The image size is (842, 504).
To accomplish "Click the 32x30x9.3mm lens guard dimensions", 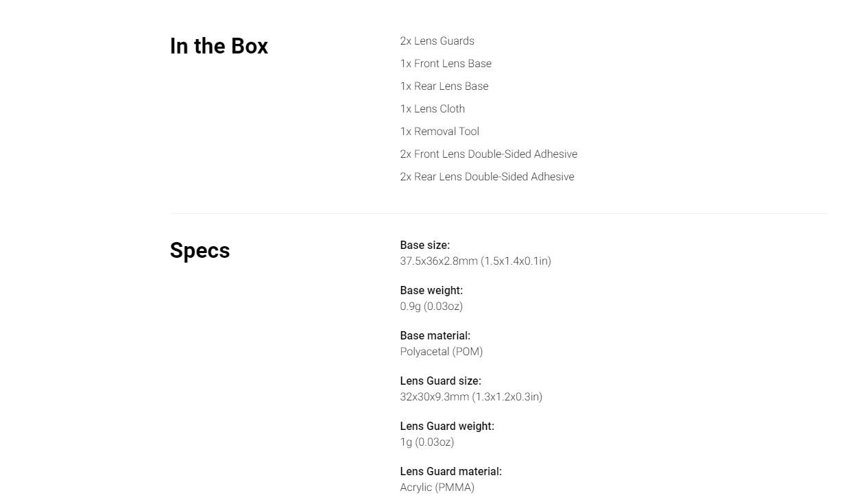I will [x=471, y=397].
